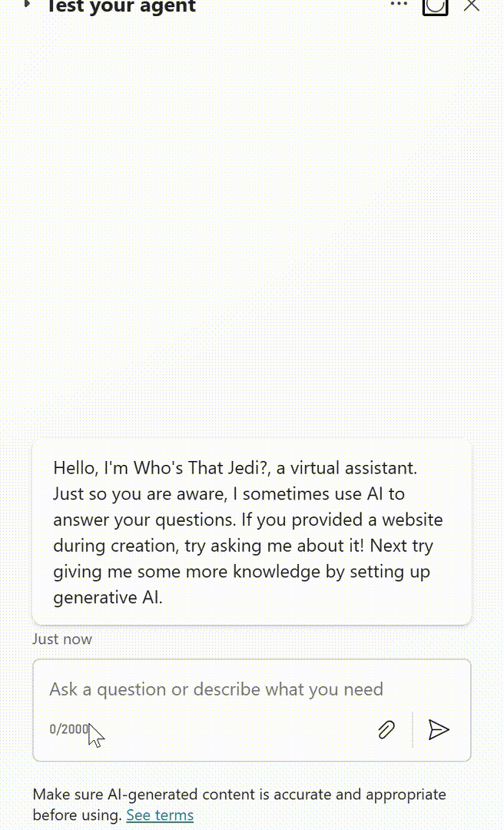Click the AI-generated content disclaimer text
This screenshot has width=504, height=830.
click(x=239, y=805)
